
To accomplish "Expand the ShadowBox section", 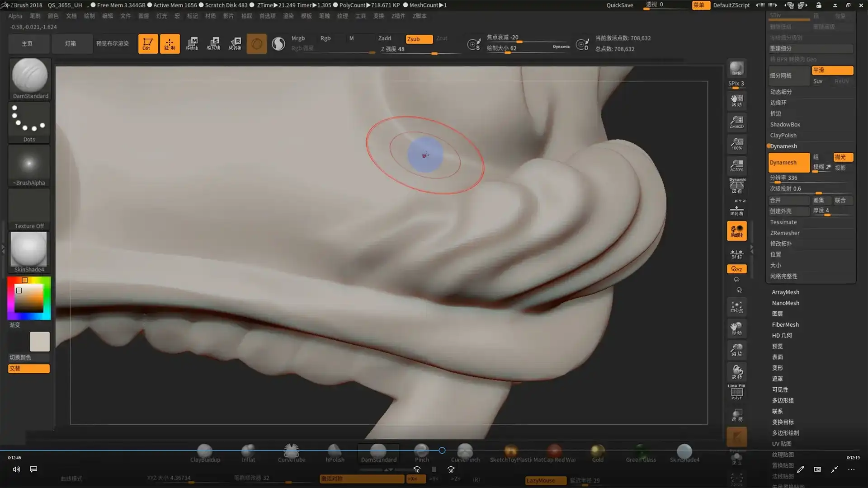I will coord(785,125).
